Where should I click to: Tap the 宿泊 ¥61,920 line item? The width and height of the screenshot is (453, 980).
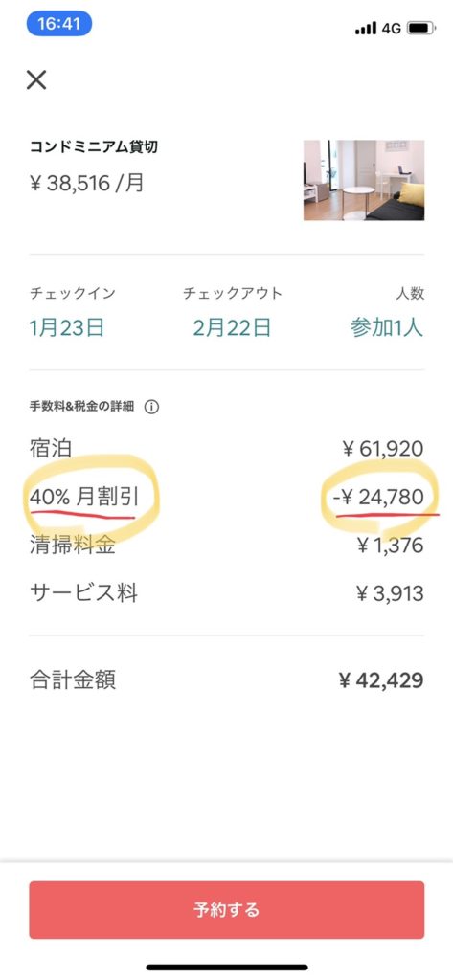point(226,448)
